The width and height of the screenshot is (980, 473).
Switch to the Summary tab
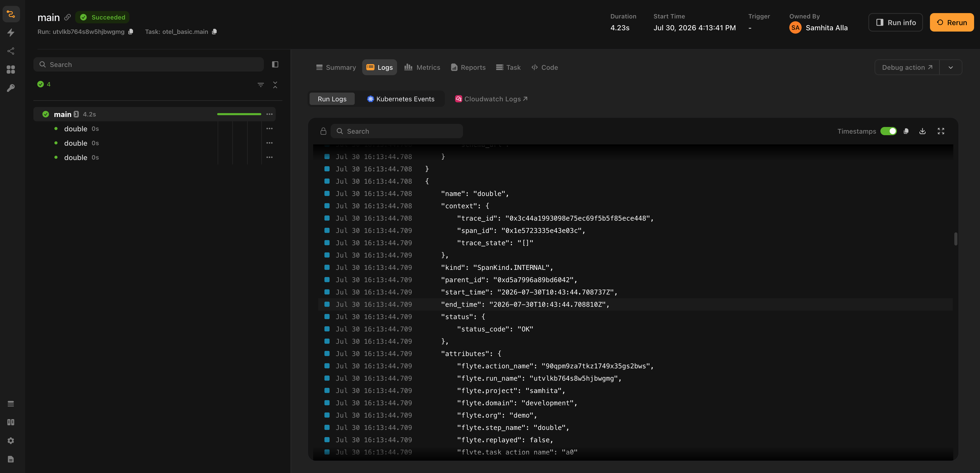336,67
